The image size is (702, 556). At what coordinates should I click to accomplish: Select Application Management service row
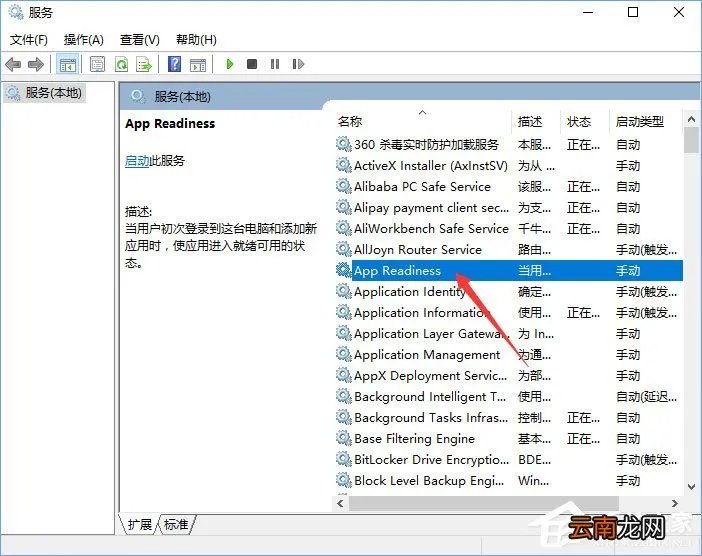509,355
